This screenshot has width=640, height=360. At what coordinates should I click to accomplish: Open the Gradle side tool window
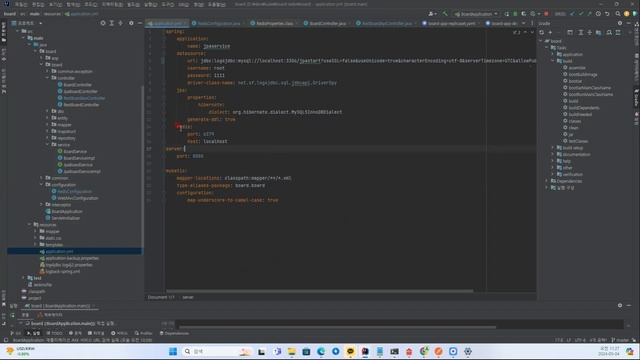click(x=636, y=97)
